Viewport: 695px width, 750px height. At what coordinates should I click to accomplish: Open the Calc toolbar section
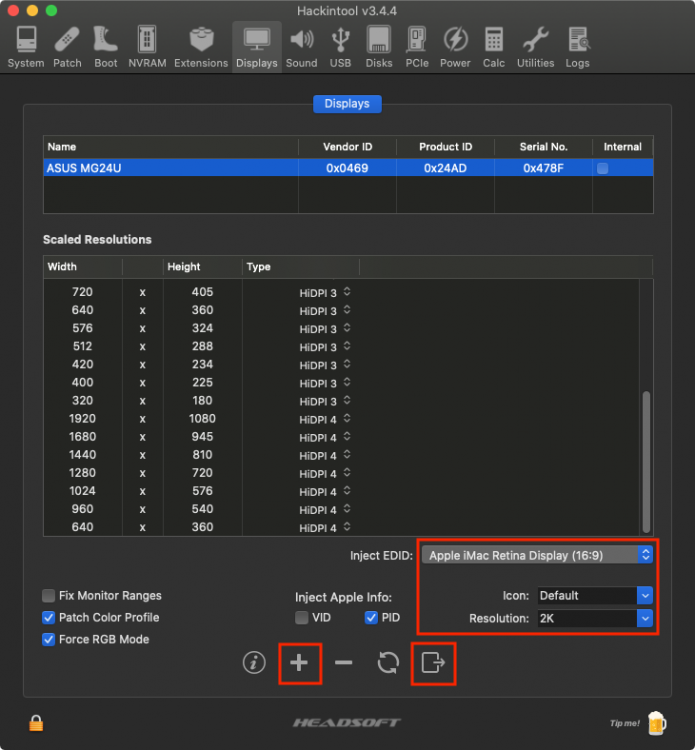494,47
